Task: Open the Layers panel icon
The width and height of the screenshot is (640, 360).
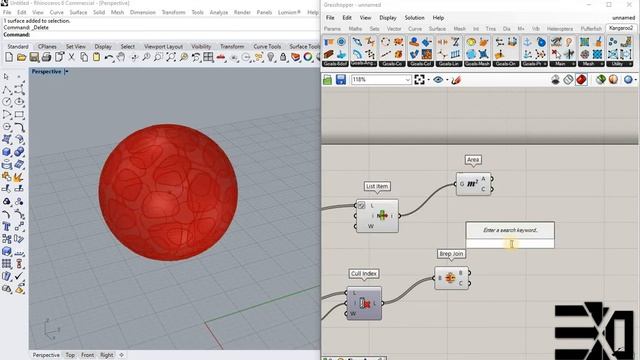Action: (296, 58)
